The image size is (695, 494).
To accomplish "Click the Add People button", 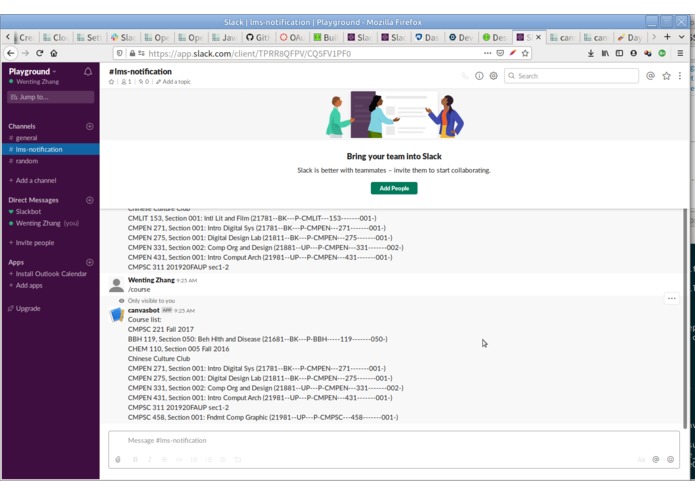I will 394,188.
